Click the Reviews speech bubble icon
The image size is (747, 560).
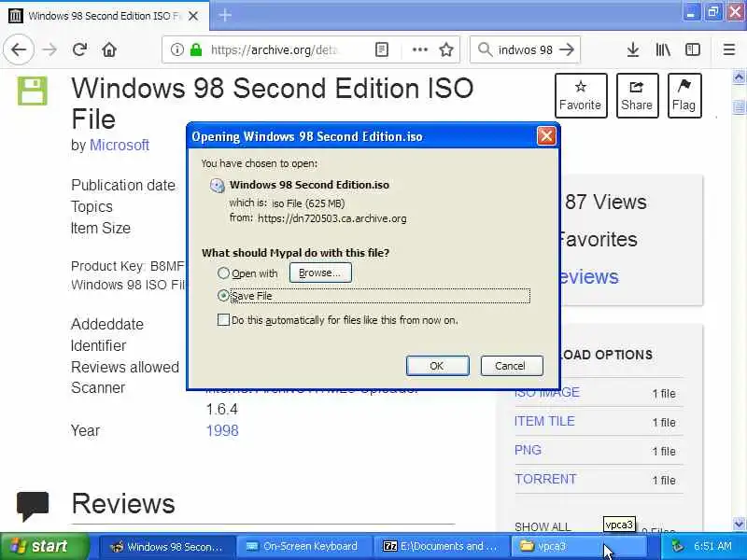33,505
